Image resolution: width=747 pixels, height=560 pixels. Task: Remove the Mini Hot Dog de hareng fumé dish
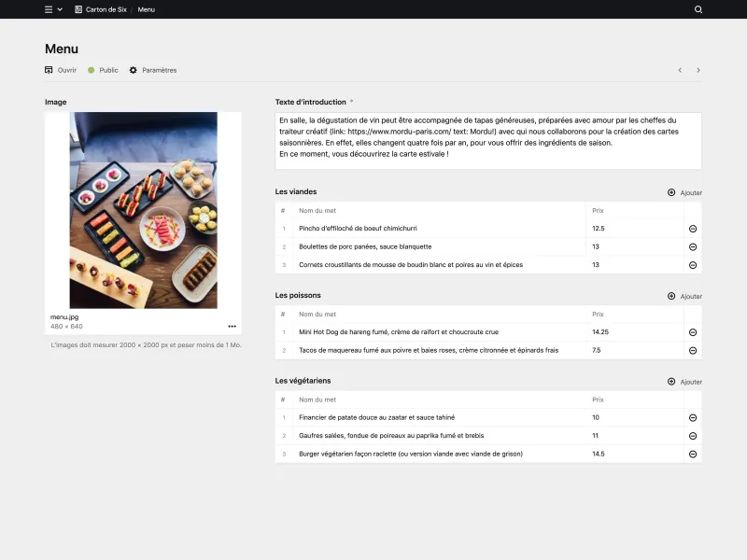691,330
